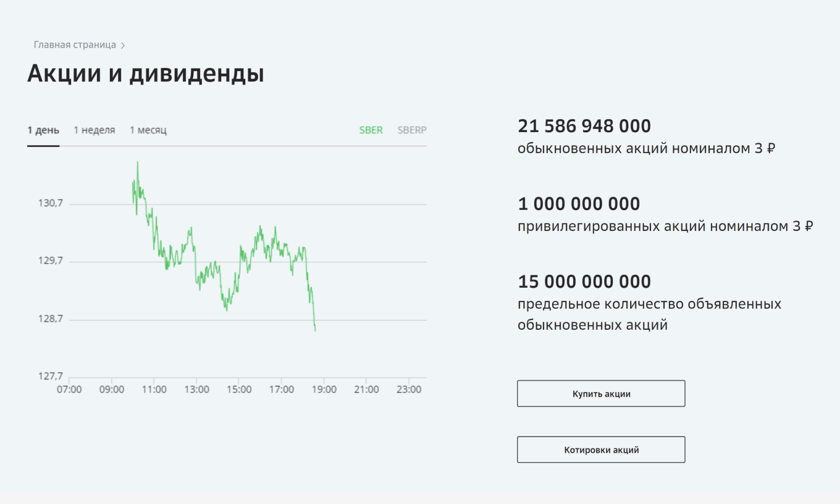Open Котировки акций button
840x504 pixels.
(601, 450)
